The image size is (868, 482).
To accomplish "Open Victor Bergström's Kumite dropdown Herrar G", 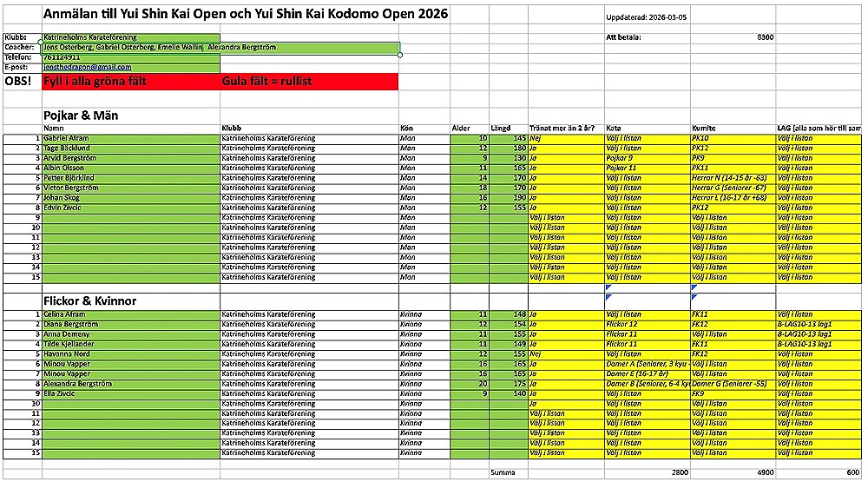I will tap(732, 188).
